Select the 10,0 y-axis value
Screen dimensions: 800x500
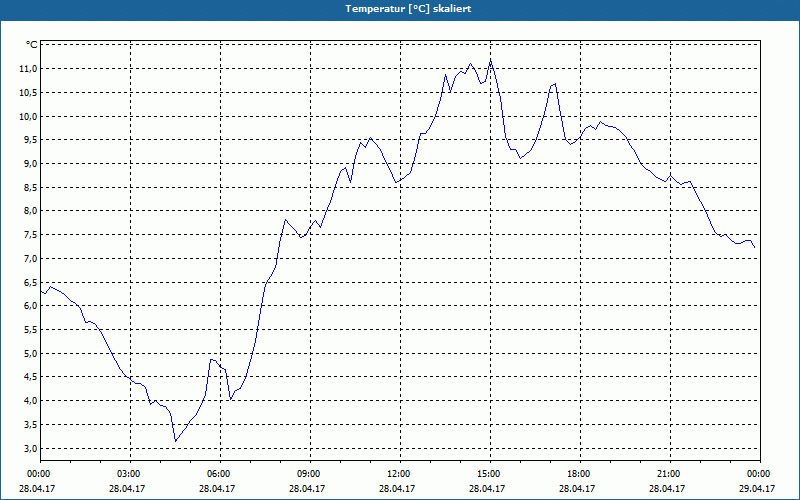point(29,116)
